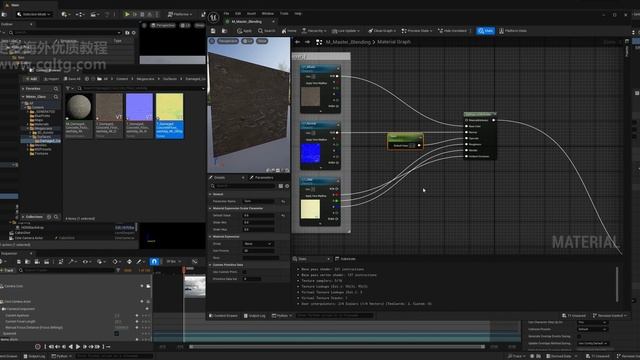This screenshot has height=360, width=640.
Task: Click the Add button in Content Browser
Action: tap(31, 78)
